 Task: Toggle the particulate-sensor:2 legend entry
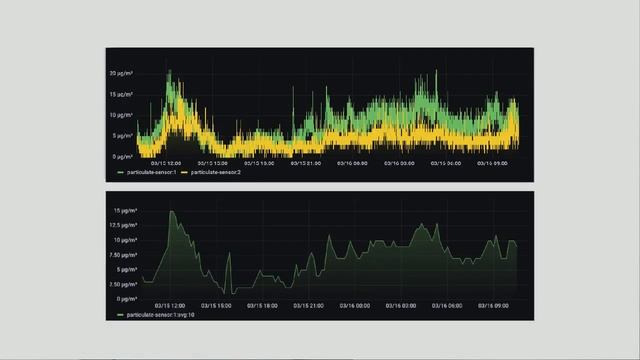click(216, 173)
